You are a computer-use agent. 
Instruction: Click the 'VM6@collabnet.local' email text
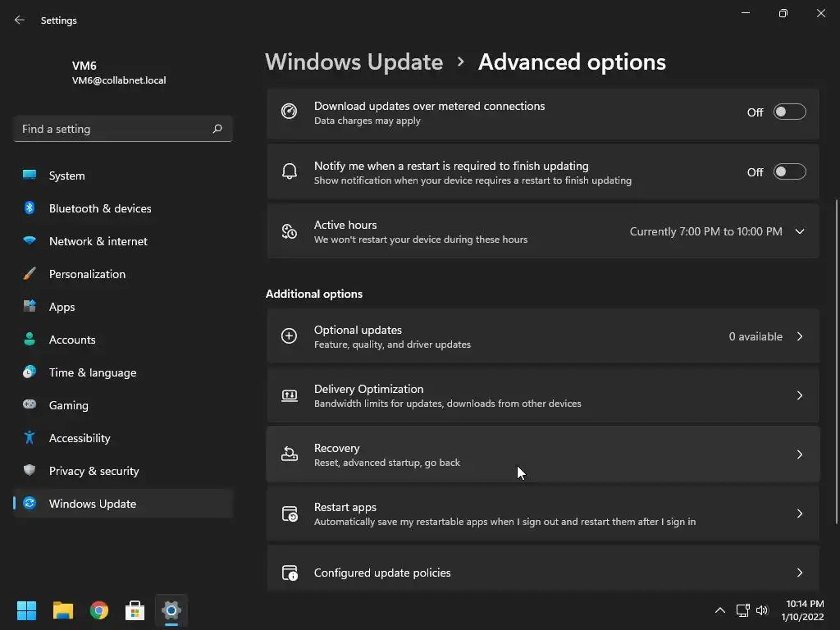[x=119, y=80]
